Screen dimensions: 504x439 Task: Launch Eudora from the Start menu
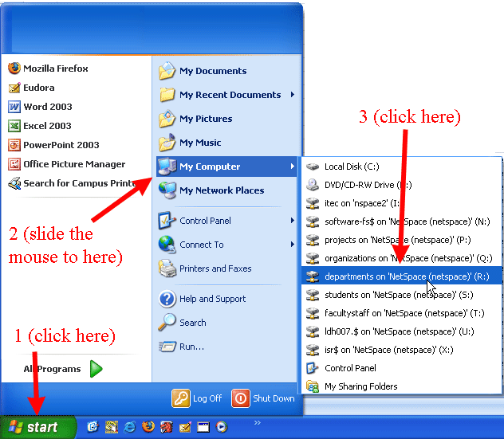click(32, 88)
